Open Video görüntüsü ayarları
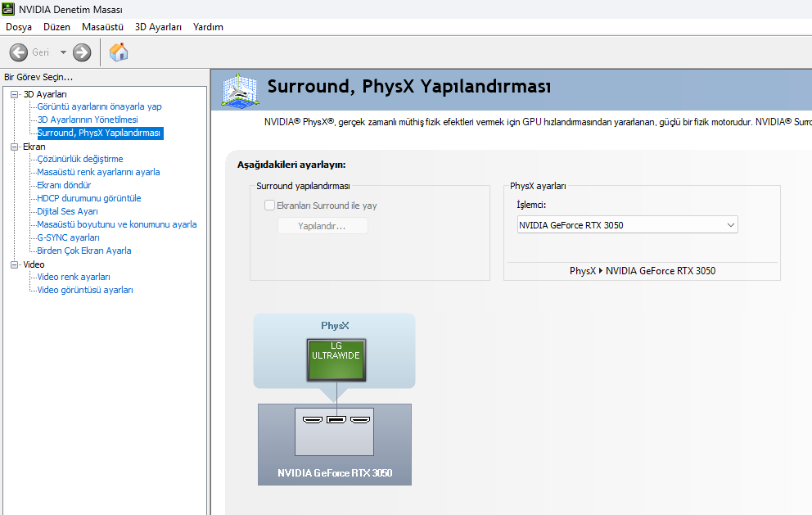The width and height of the screenshot is (812, 515). pyautogui.click(x=85, y=290)
